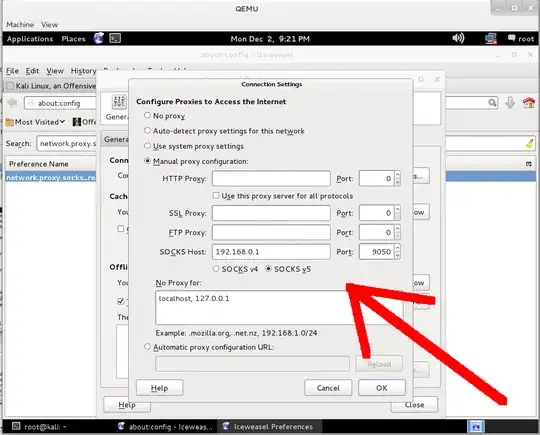Image resolution: width=540 pixels, height=435 pixels.
Task: Switch to Iceweasel Preferences taskbar window
Action: point(268,427)
